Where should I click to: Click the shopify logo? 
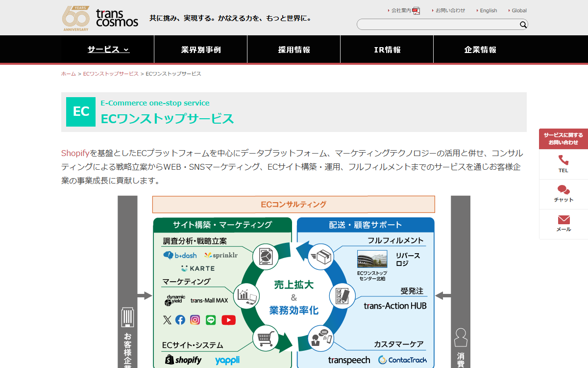(x=183, y=360)
